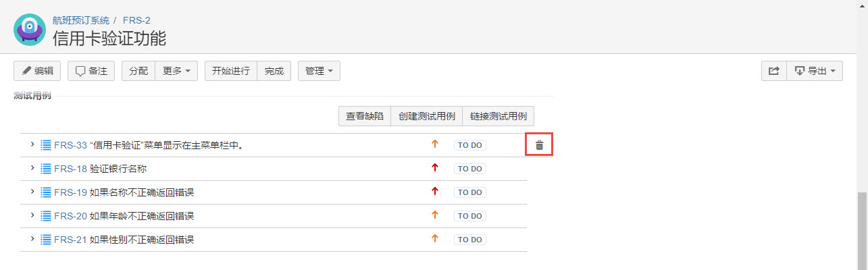The image size is (868, 270).
Task: Click the share icon button
Action: tap(774, 71)
